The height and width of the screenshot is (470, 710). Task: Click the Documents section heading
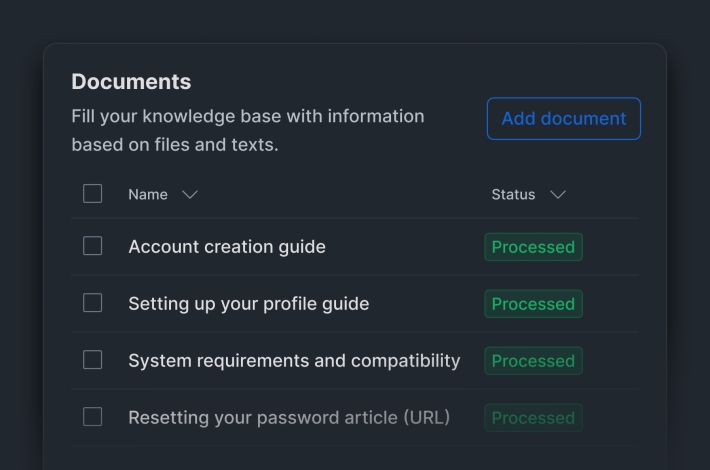coord(131,82)
